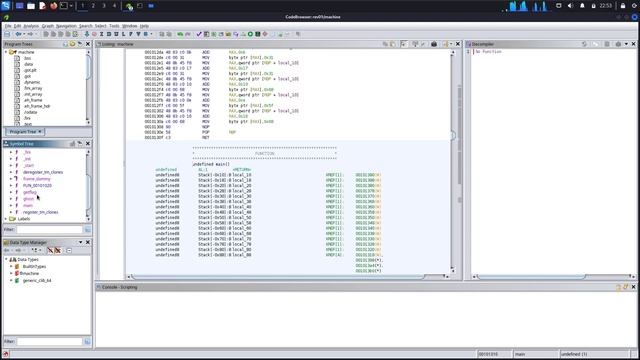This screenshot has width=640, height=360.
Task: Click the red clear-code toolbar icon
Action: click(x=94, y=34)
